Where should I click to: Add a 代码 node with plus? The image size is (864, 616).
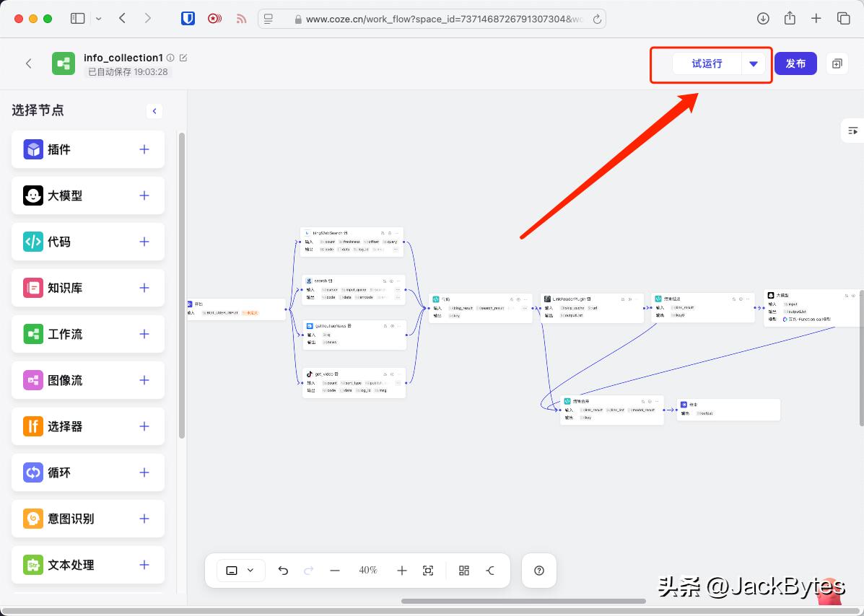click(x=144, y=242)
